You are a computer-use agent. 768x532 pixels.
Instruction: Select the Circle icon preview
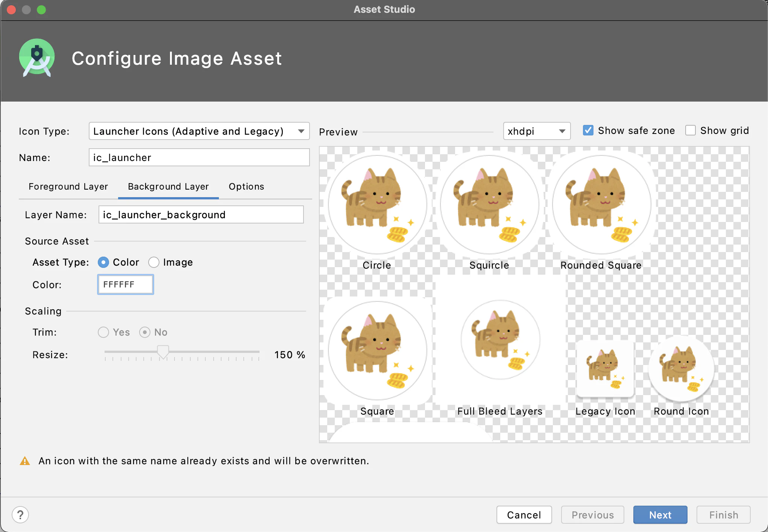tap(377, 205)
